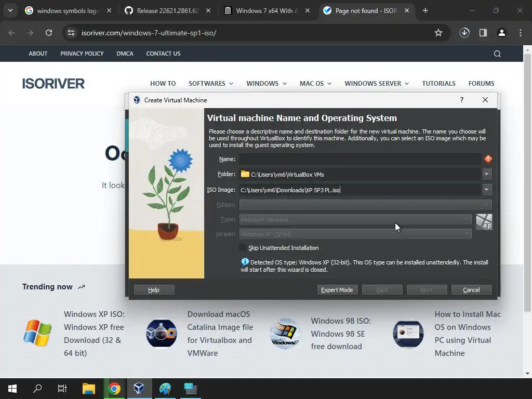Switch to the windows symbols logo tab

point(68,11)
